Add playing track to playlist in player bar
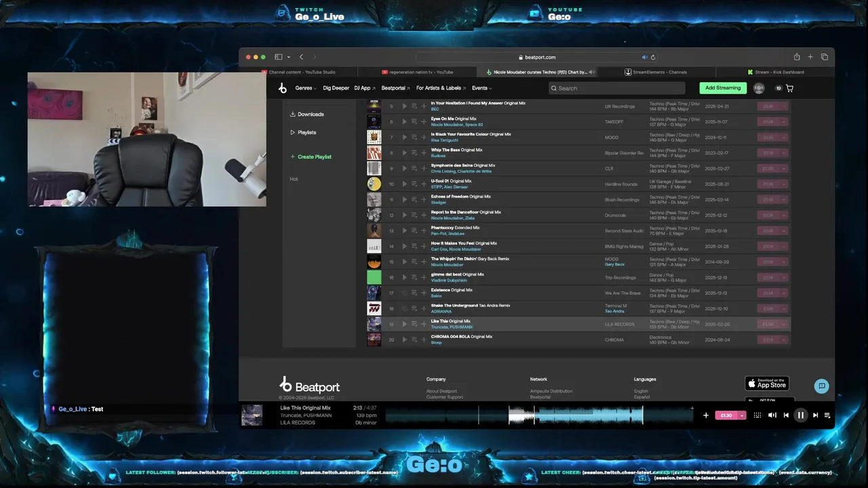The height and width of the screenshot is (488, 868). coord(706,415)
